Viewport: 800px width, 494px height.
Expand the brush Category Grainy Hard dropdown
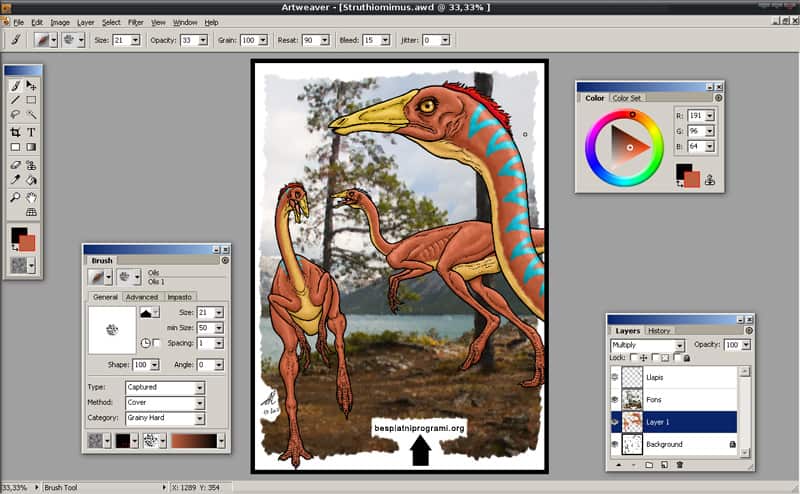click(165, 418)
